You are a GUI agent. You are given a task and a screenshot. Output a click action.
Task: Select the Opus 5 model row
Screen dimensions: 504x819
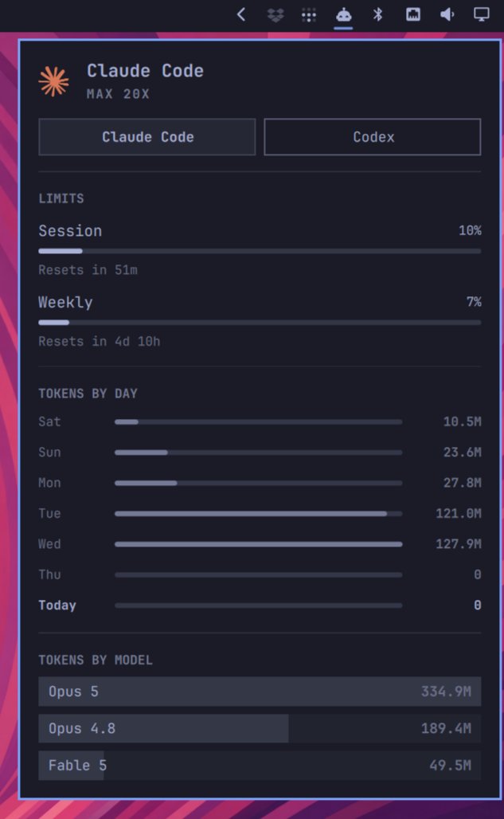coord(260,692)
